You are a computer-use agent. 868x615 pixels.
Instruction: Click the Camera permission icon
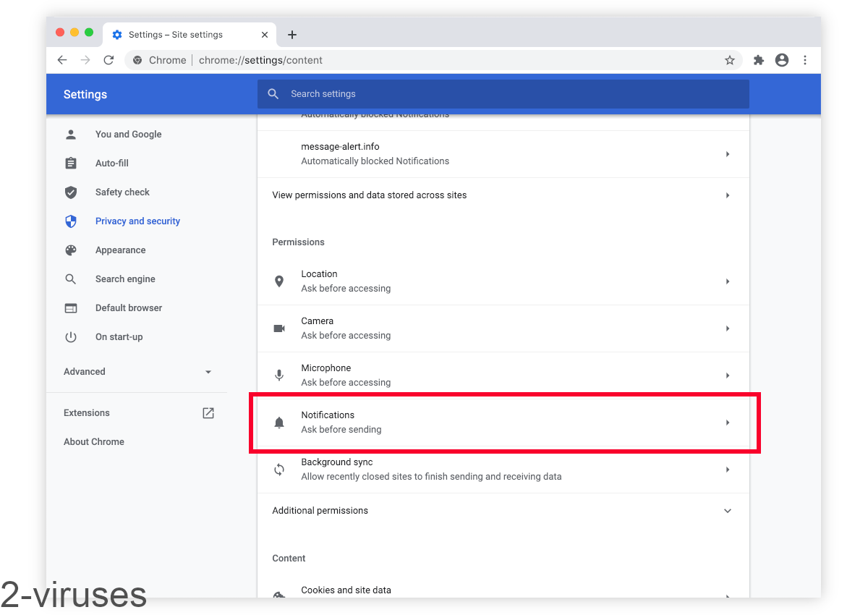(x=279, y=328)
